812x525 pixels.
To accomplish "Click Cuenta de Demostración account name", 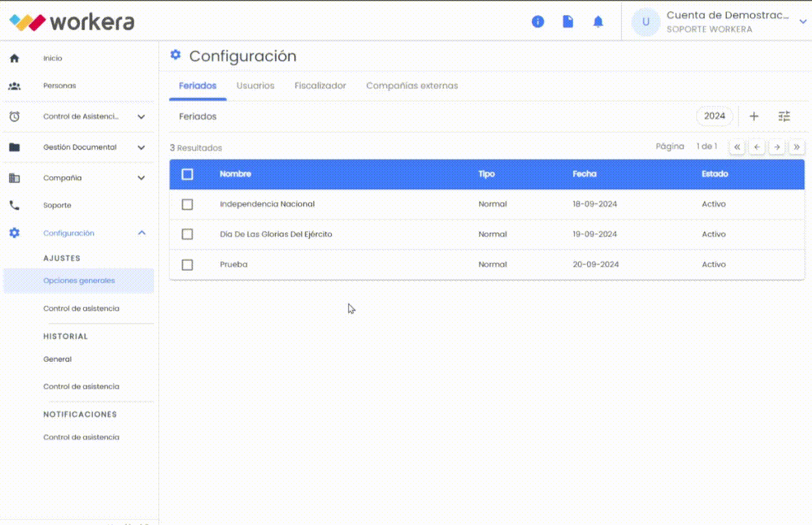I will coord(728,15).
